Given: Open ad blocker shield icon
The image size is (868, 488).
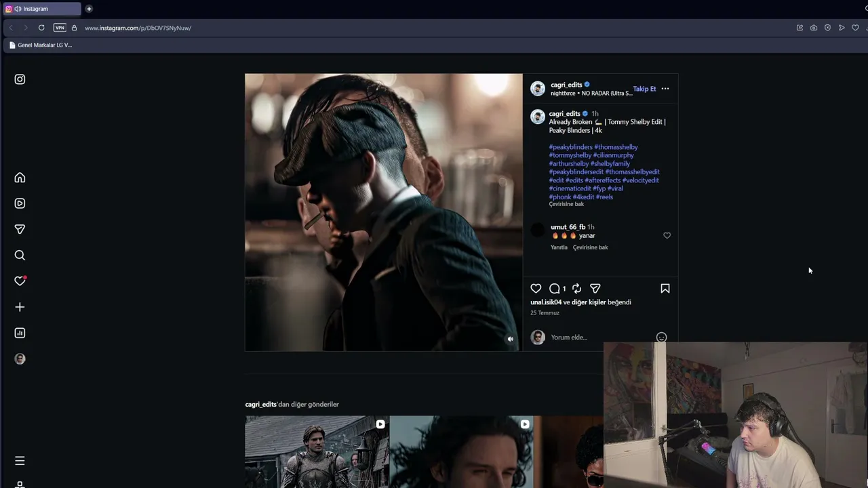Looking at the screenshot, I should pos(827,28).
